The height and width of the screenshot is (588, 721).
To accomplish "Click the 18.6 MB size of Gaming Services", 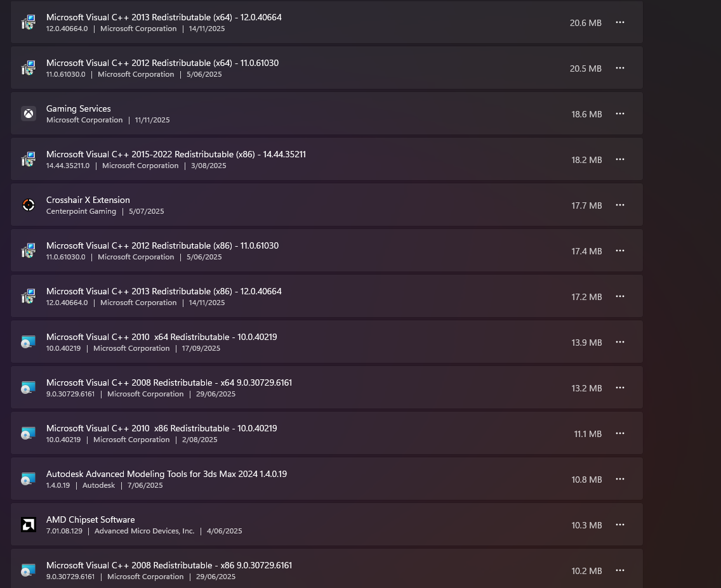I will click(x=586, y=114).
